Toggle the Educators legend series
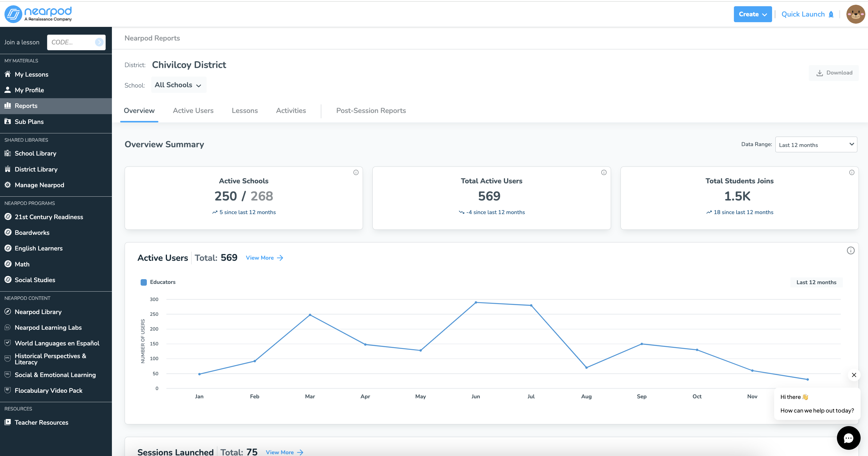 click(158, 282)
